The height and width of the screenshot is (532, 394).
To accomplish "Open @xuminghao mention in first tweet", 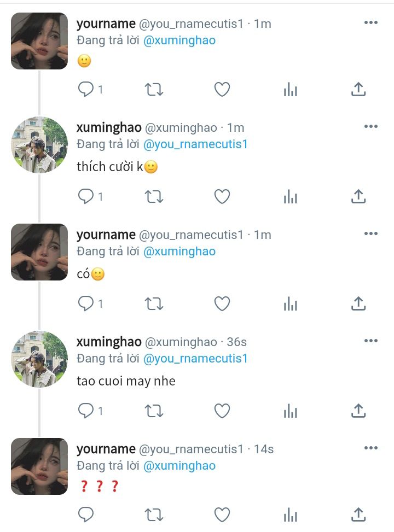I will click(x=179, y=40).
